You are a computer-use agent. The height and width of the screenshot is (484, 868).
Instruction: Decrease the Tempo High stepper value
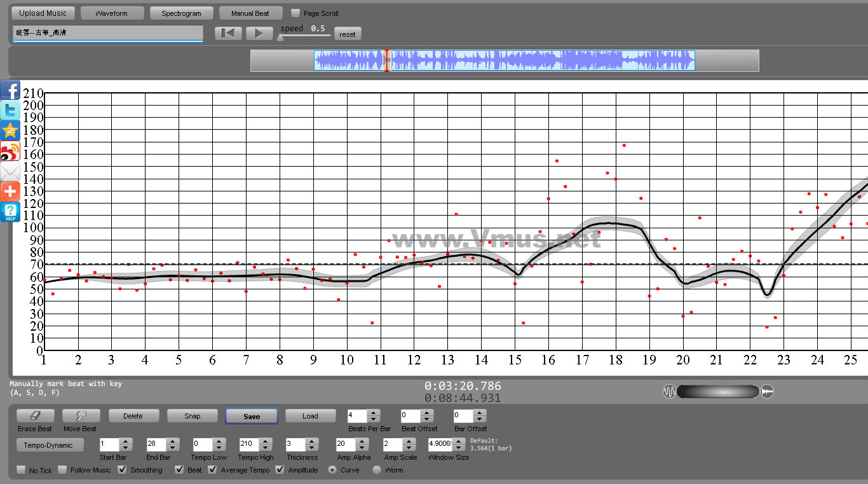click(266, 448)
